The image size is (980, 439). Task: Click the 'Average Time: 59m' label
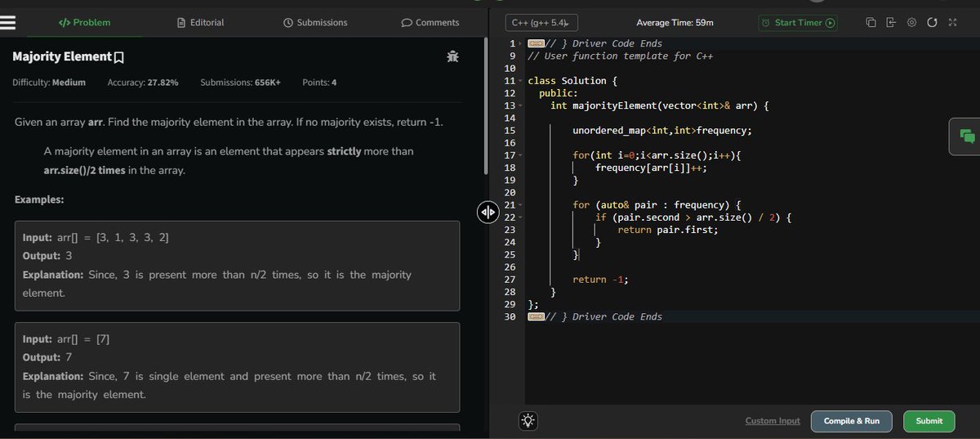pyautogui.click(x=675, y=23)
